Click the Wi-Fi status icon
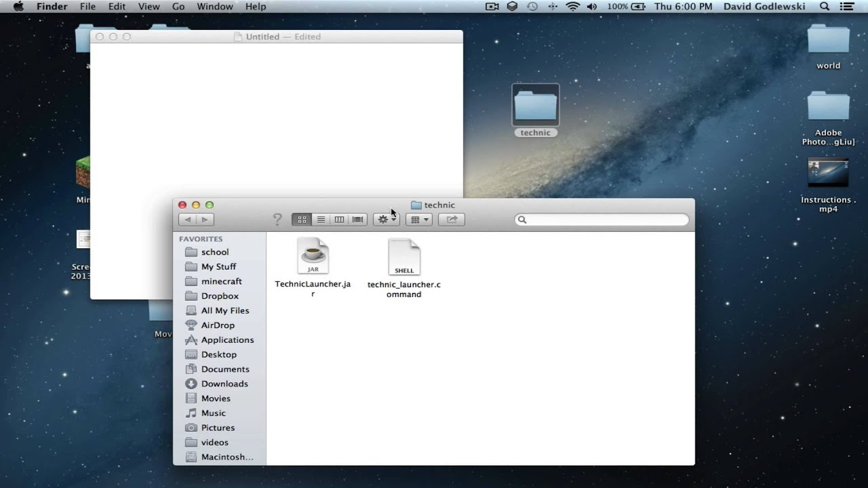 (573, 6)
